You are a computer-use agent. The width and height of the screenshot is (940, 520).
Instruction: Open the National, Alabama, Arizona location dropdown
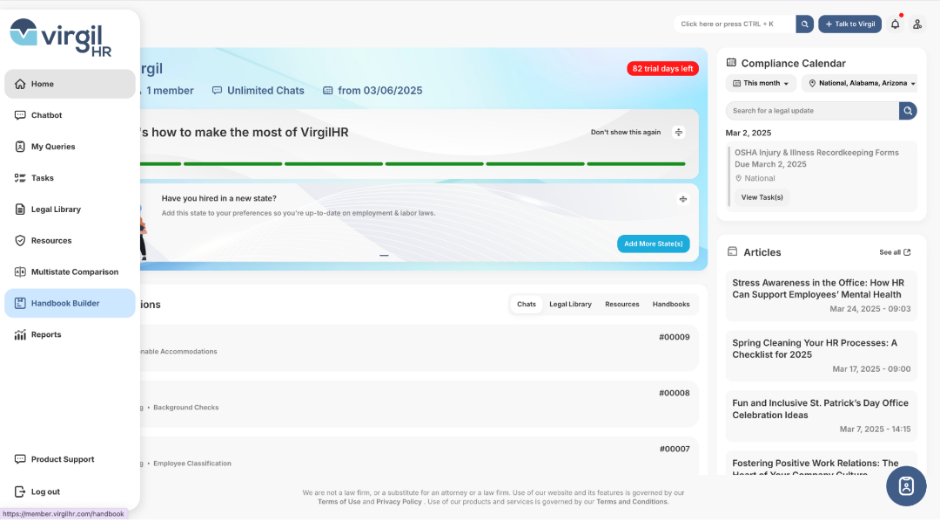(x=861, y=83)
